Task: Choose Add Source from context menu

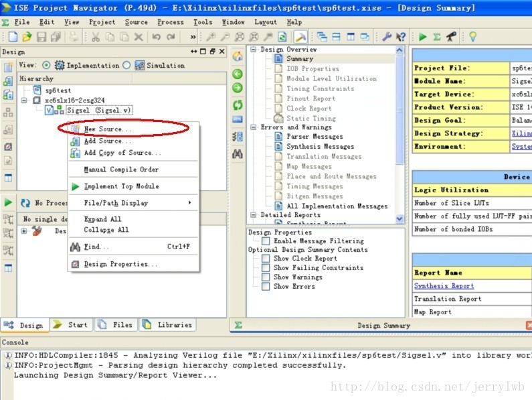Action: [133, 141]
